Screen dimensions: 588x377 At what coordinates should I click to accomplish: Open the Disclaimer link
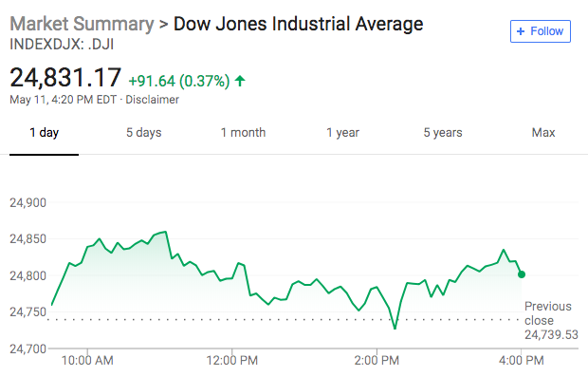pos(152,100)
